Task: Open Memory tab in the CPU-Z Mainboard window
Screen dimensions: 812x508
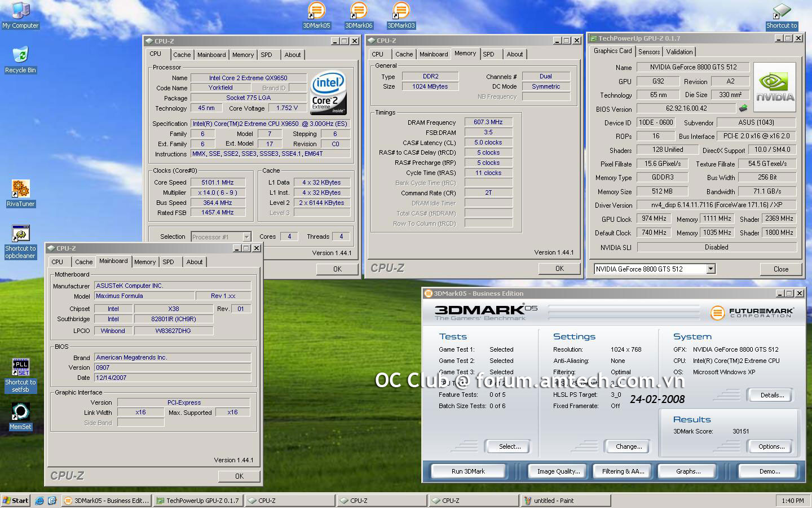Action: [x=145, y=262]
